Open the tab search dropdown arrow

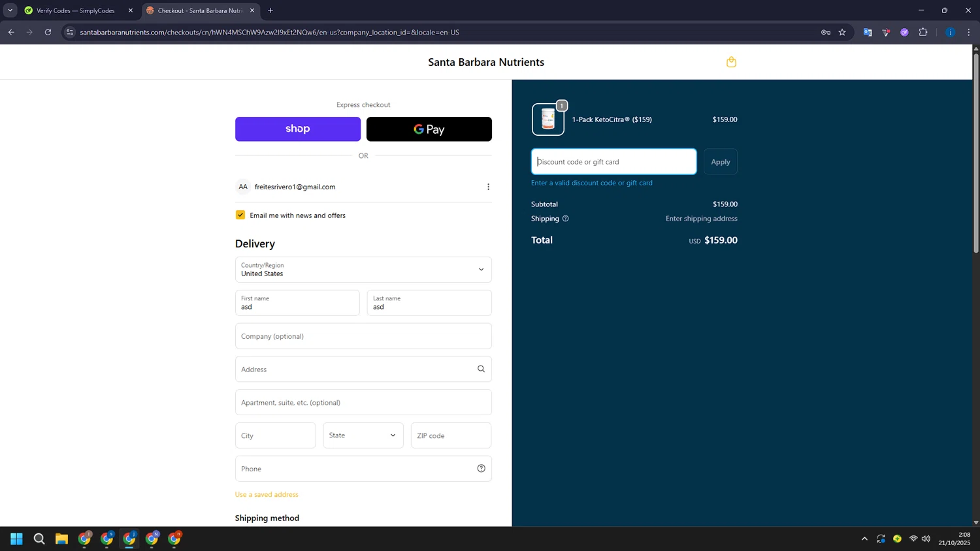click(10, 10)
